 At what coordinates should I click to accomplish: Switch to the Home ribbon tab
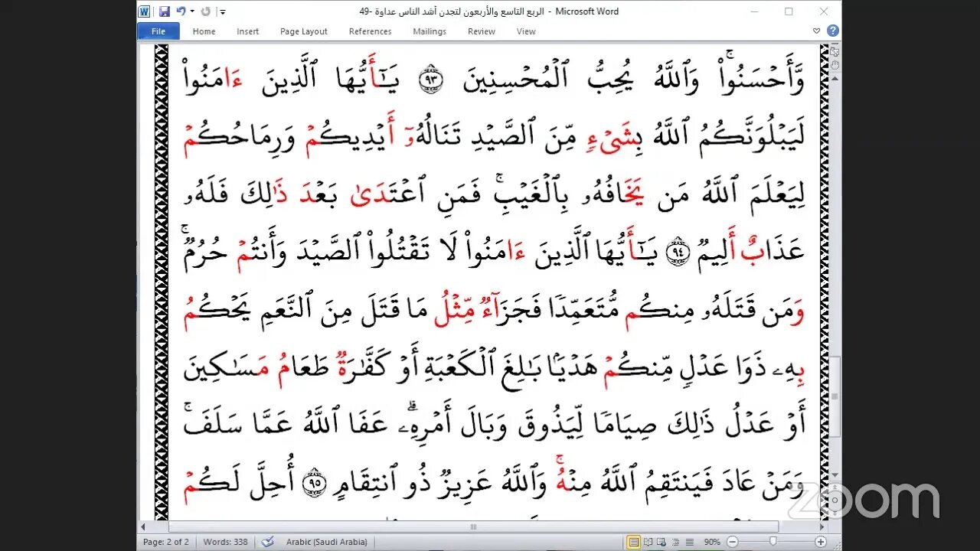pos(204,31)
